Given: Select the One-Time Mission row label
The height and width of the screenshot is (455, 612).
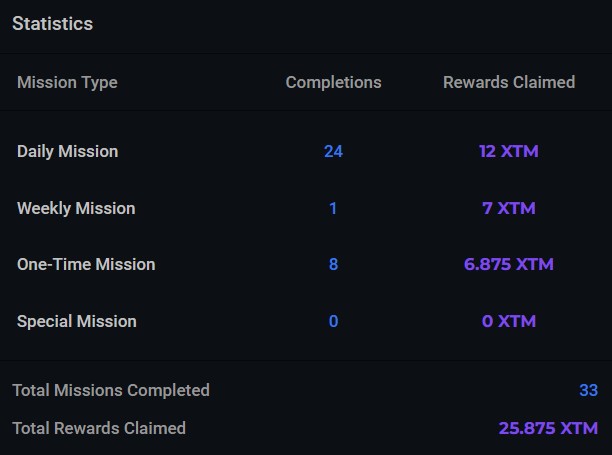Looking at the screenshot, I should [x=86, y=265].
